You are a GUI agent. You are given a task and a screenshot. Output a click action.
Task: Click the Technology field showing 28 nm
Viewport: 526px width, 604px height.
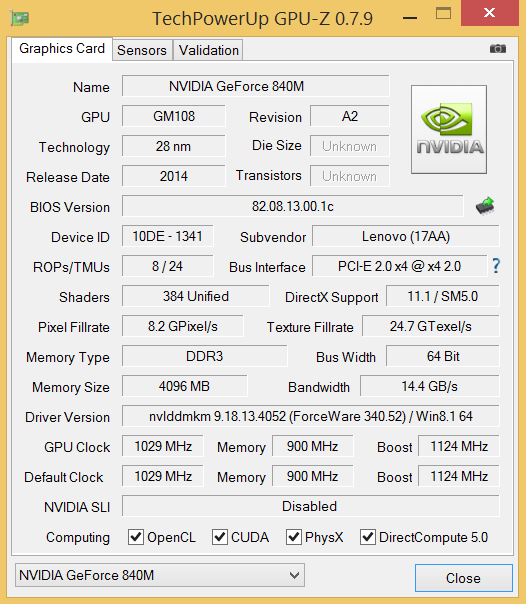(174, 146)
